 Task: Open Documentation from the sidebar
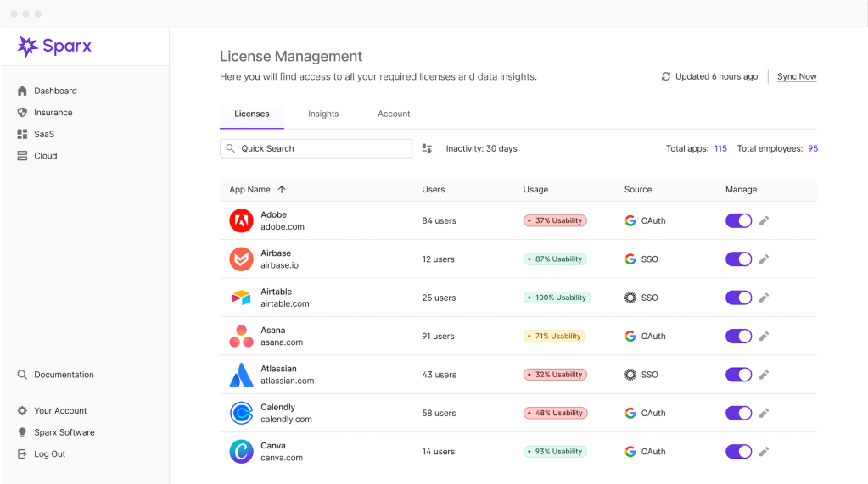pos(64,375)
